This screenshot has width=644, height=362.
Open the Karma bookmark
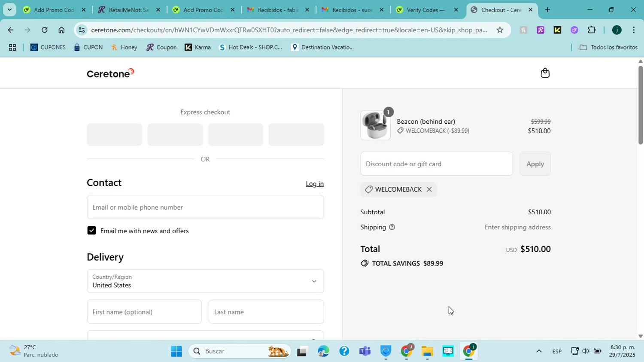click(198, 47)
